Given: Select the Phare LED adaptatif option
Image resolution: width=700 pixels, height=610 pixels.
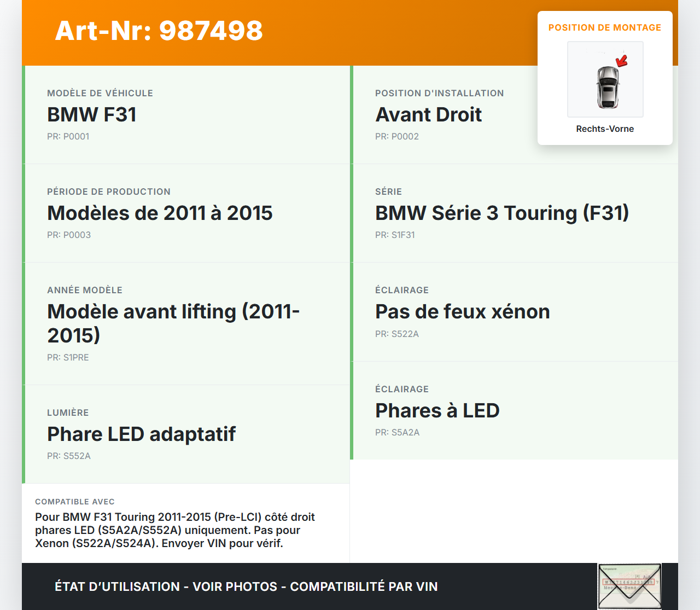Looking at the screenshot, I should click(141, 434).
